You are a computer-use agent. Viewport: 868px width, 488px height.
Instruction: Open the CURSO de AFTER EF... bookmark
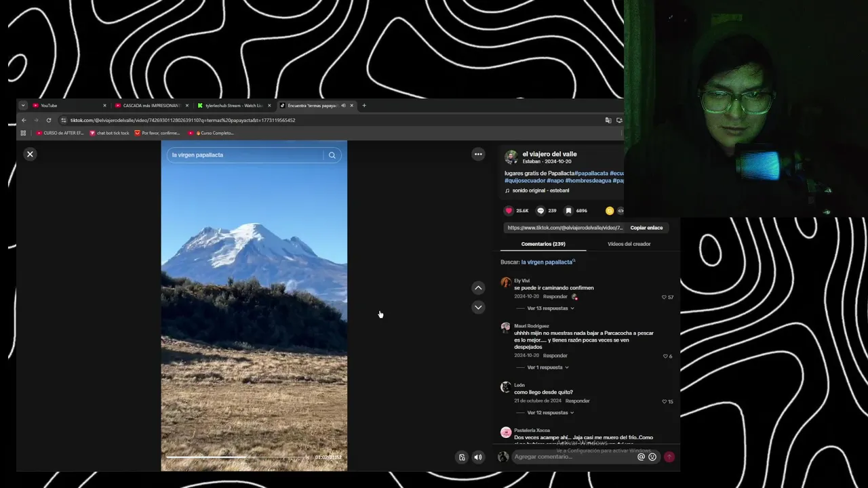60,133
